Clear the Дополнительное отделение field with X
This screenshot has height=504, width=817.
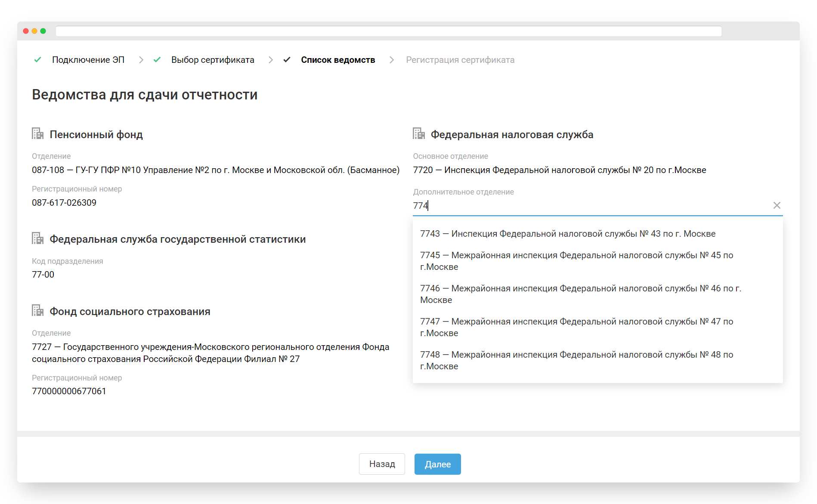coord(777,205)
